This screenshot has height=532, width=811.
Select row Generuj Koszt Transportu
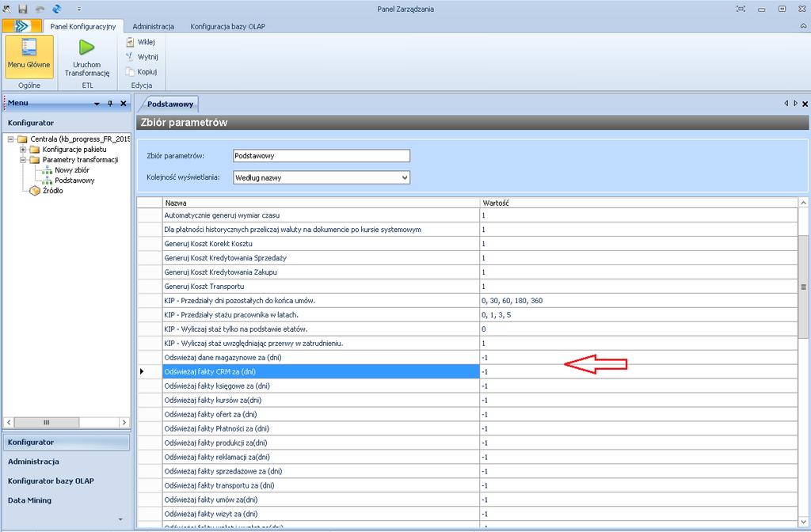click(x=467, y=287)
